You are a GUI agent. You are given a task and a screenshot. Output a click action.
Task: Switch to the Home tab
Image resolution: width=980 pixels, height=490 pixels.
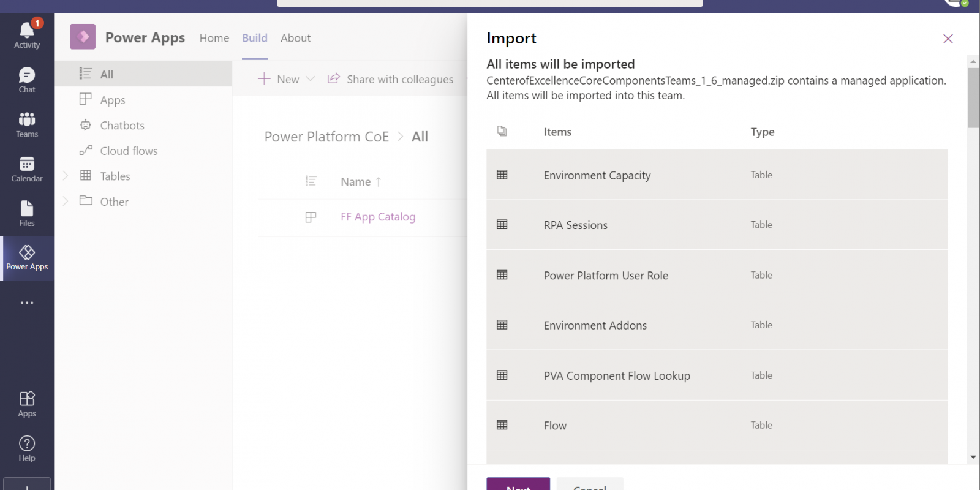tap(214, 38)
